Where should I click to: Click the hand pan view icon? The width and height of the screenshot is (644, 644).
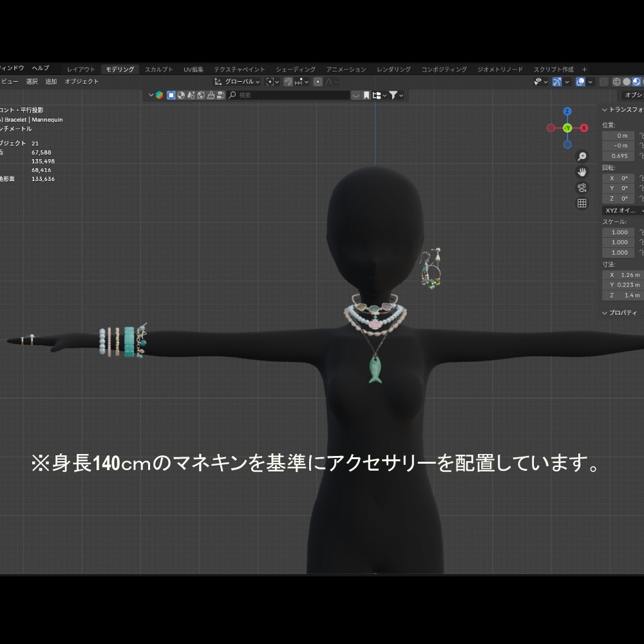tap(582, 172)
